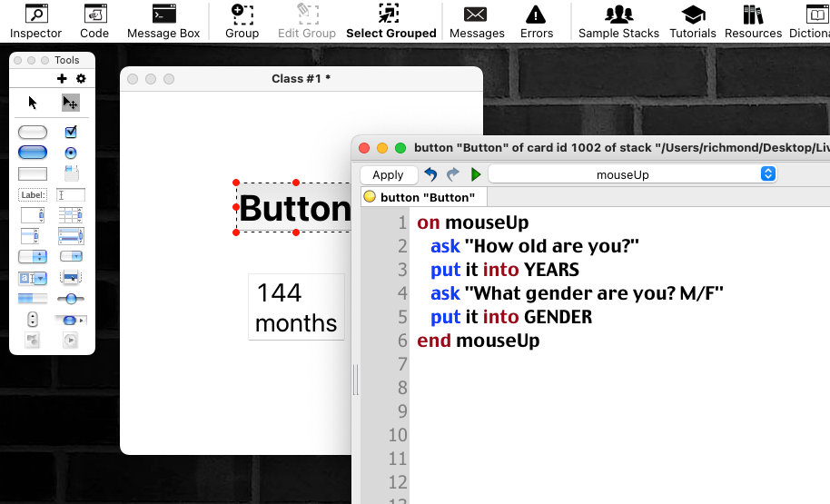830x504 pixels.
Task: Open the Errors panel icon
Action: coord(536,21)
